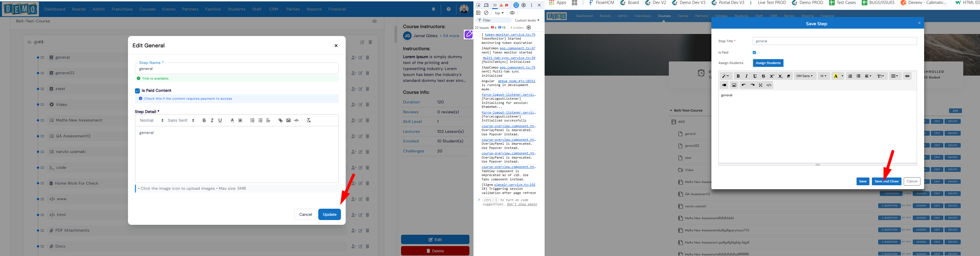Insert a numbered list in Edit General editor

click(252, 120)
